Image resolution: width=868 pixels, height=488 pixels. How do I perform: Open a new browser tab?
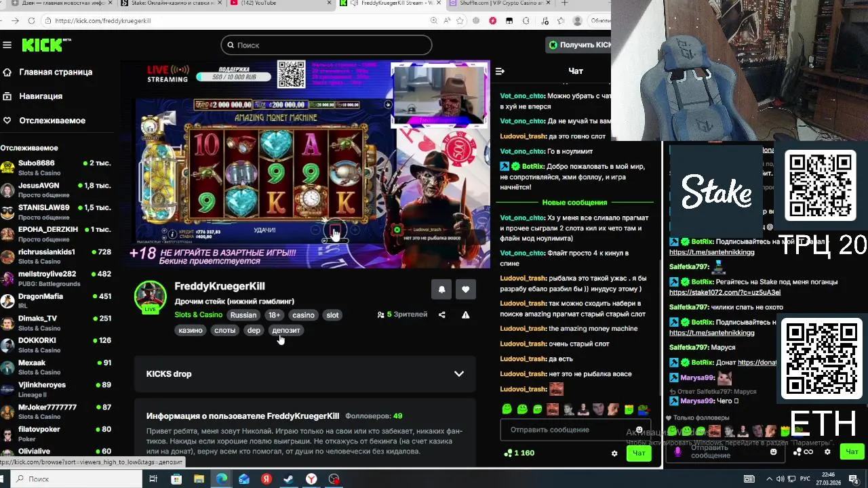pyautogui.click(x=564, y=3)
